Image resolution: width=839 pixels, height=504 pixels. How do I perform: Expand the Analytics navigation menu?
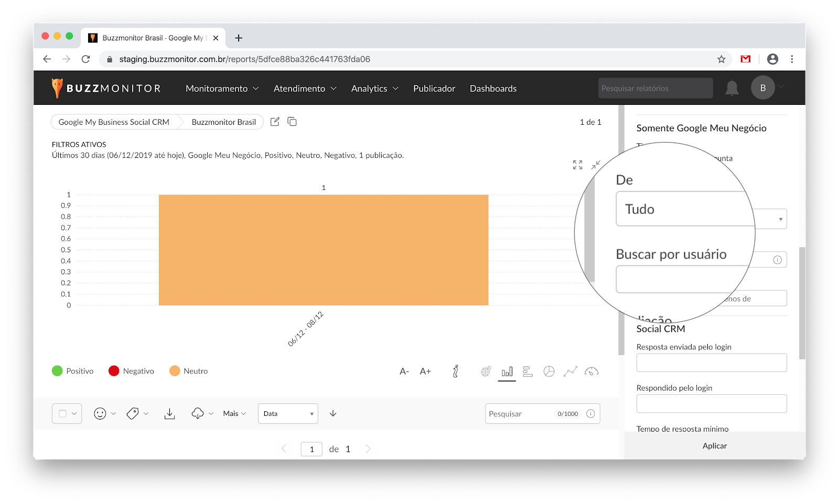pos(374,89)
